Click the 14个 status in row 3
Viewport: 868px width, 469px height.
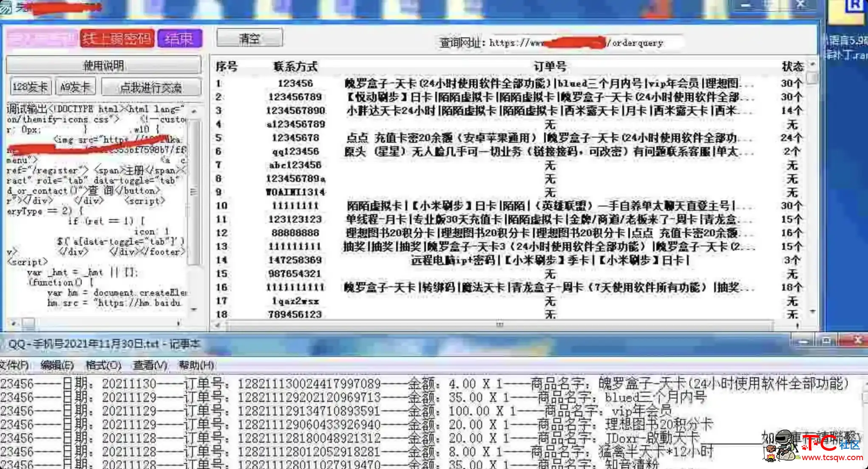(x=792, y=110)
